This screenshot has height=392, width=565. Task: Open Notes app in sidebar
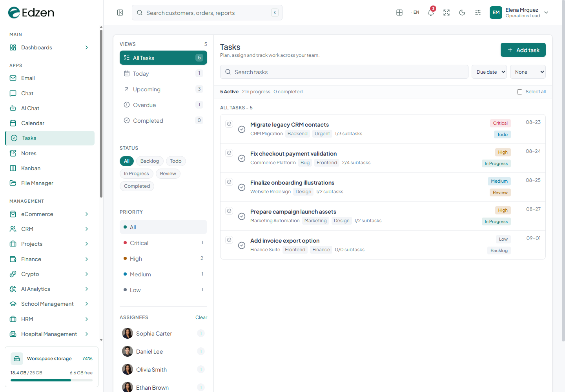(49, 153)
